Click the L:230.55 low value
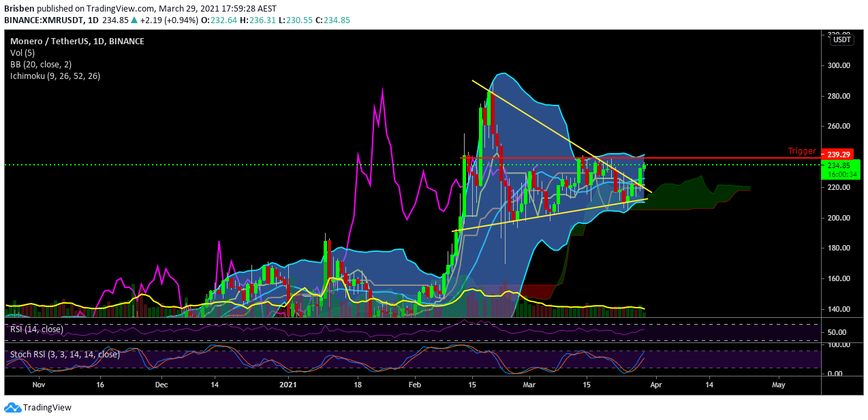868x420 pixels. [296, 20]
